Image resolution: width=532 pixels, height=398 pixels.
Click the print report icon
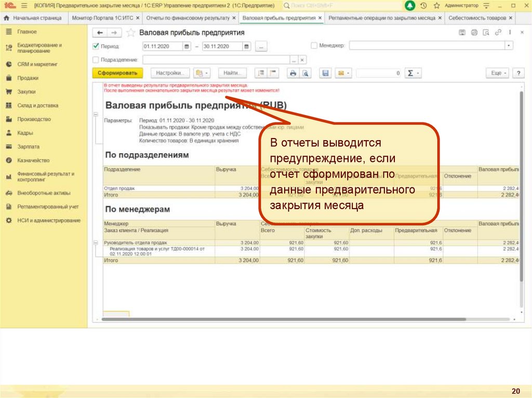[293, 73]
